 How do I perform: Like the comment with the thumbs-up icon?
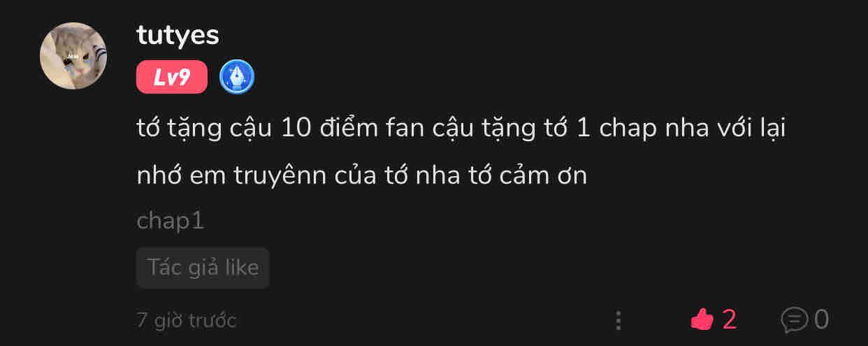pos(702,320)
